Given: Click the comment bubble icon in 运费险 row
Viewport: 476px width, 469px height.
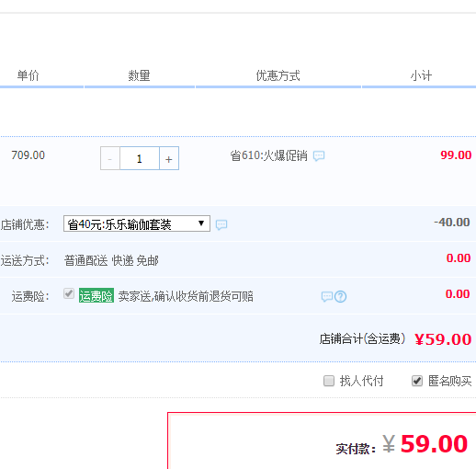Looking at the screenshot, I should 327,296.
